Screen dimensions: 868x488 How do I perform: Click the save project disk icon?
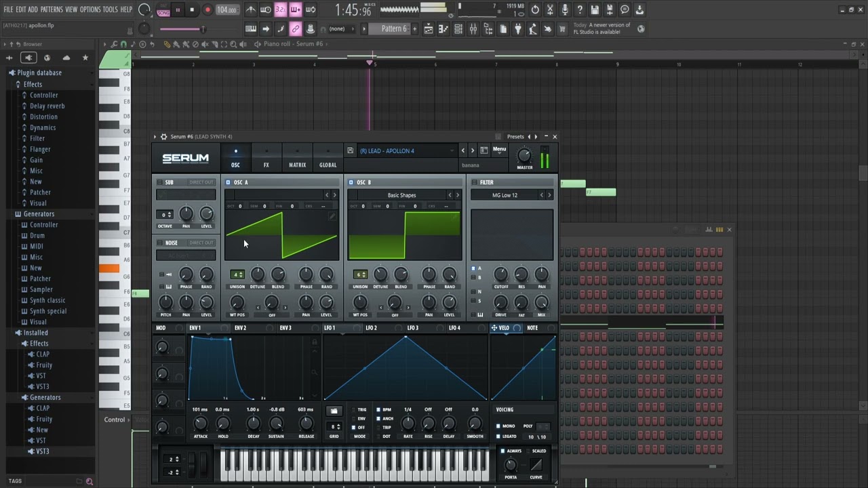tap(595, 9)
